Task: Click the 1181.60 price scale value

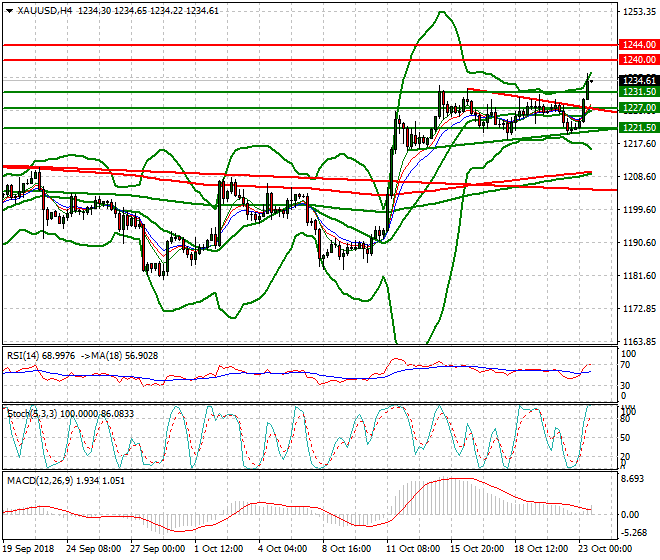Action: point(639,276)
